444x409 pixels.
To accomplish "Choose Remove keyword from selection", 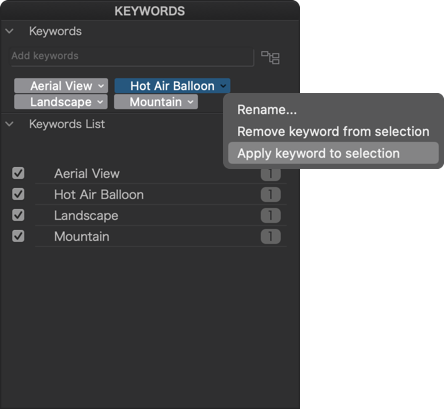I will tap(333, 131).
